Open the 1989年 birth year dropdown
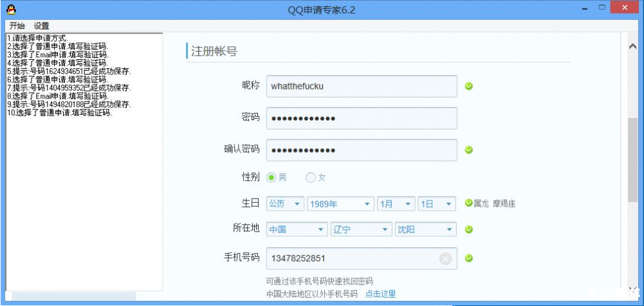The width and height of the screenshot is (644, 306). (x=340, y=204)
